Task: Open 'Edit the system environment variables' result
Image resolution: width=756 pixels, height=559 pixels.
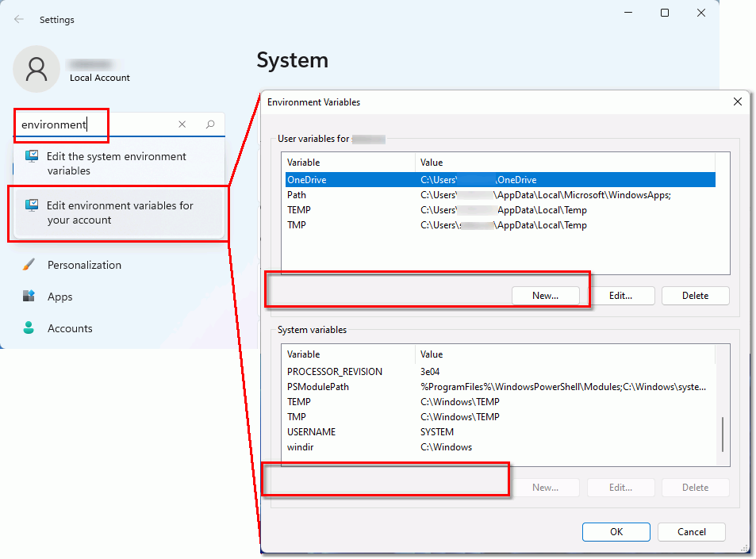Action: (119, 163)
